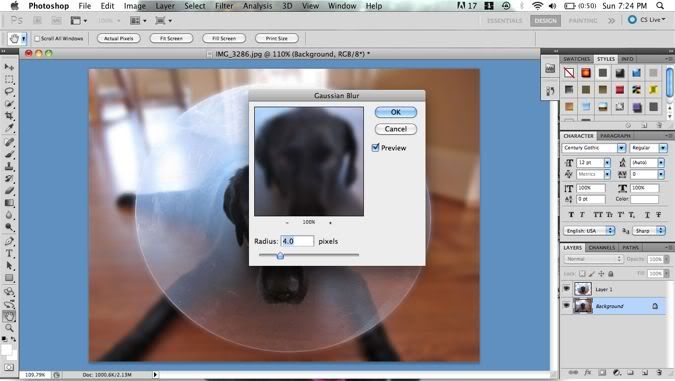This screenshot has height=381, width=675.
Task: Select the Eyedropper tool
Action: (x=9, y=128)
